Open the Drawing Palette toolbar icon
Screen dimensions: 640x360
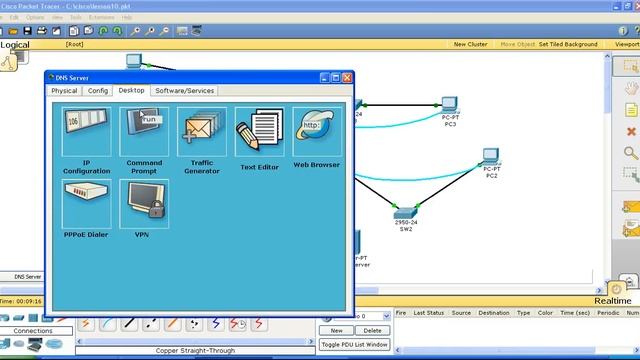click(x=182, y=31)
